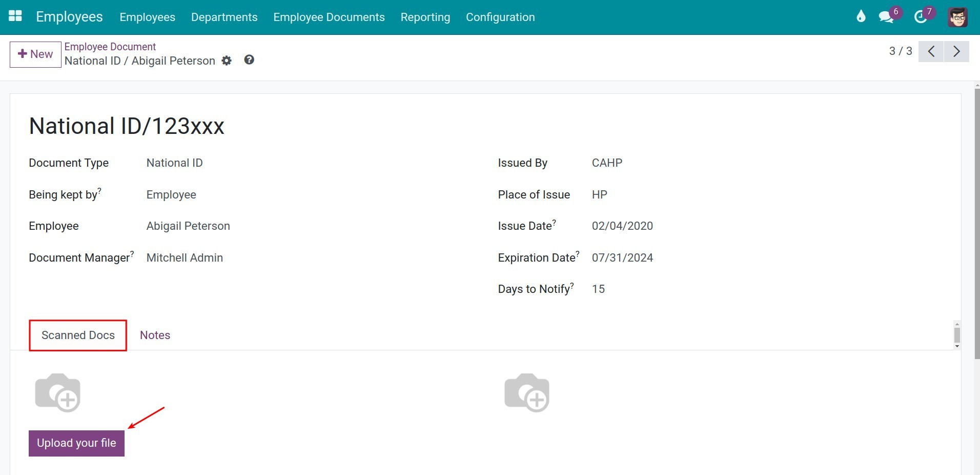Click the Being kept by value Employee

[x=171, y=195]
